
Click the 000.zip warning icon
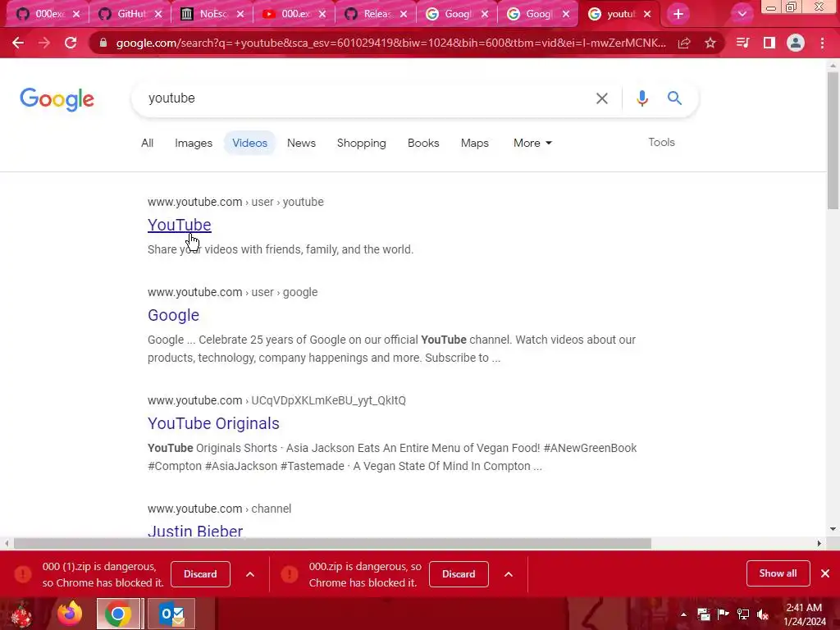click(290, 574)
